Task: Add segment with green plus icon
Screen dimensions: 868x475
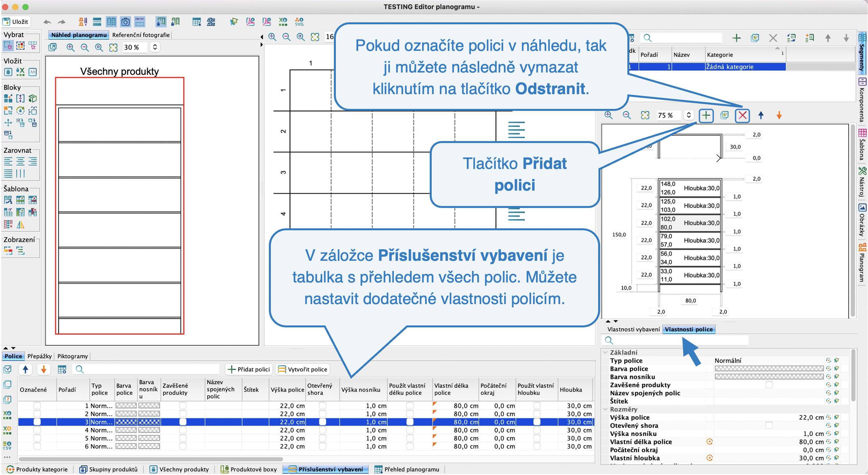Action: coord(736,38)
